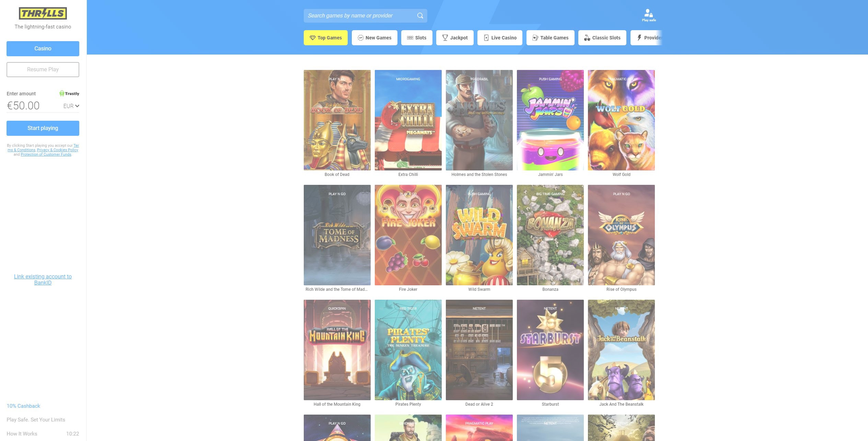Open Jack And The Beanstalk game
Viewport: 868px width, 441px height.
[x=621, y=350]
